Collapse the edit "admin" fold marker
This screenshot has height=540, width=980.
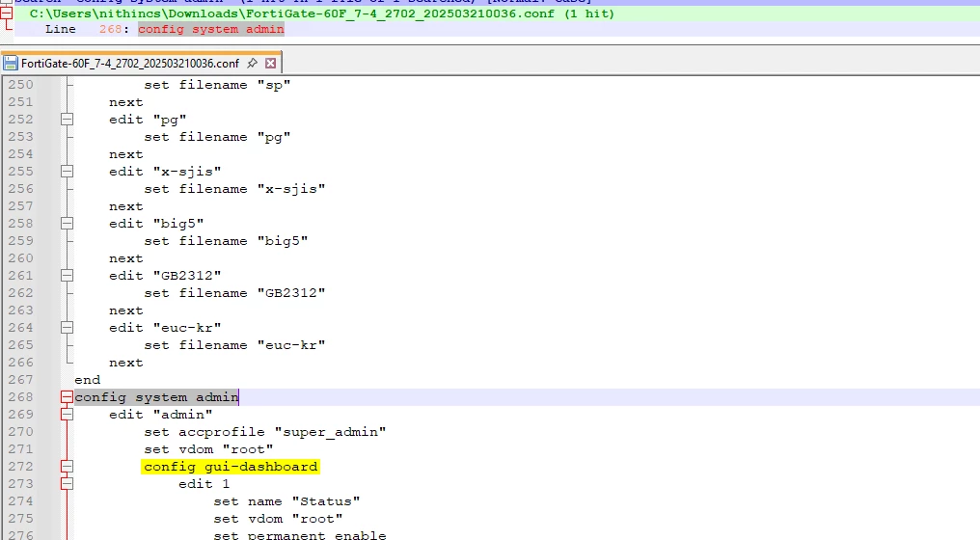point(67,415)
